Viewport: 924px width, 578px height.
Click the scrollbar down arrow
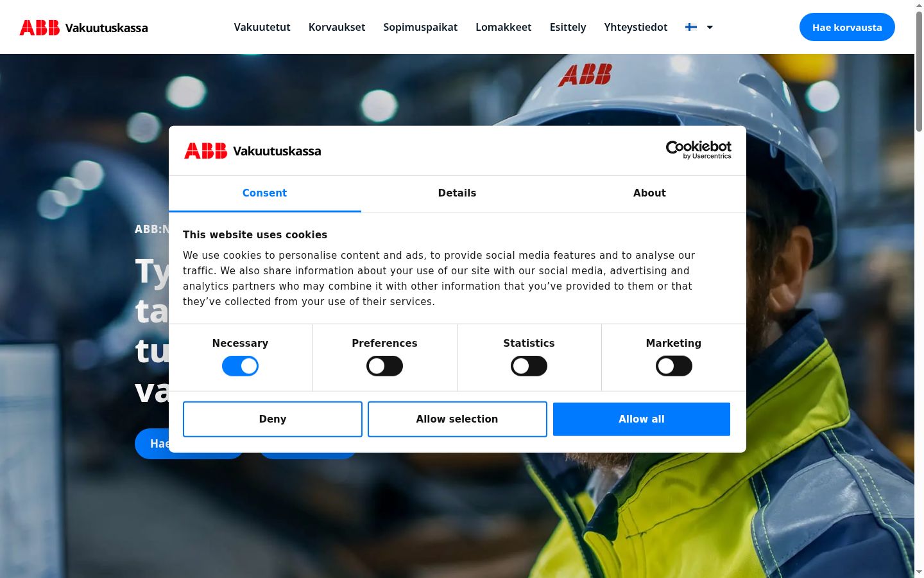click(919, 572)
